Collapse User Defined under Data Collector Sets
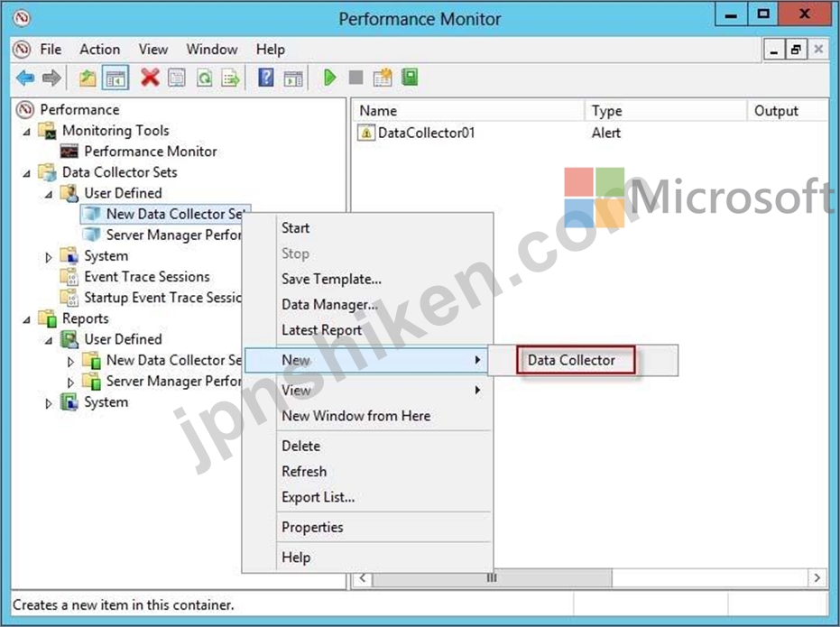840x627 pixels. [x=49, y=194]
